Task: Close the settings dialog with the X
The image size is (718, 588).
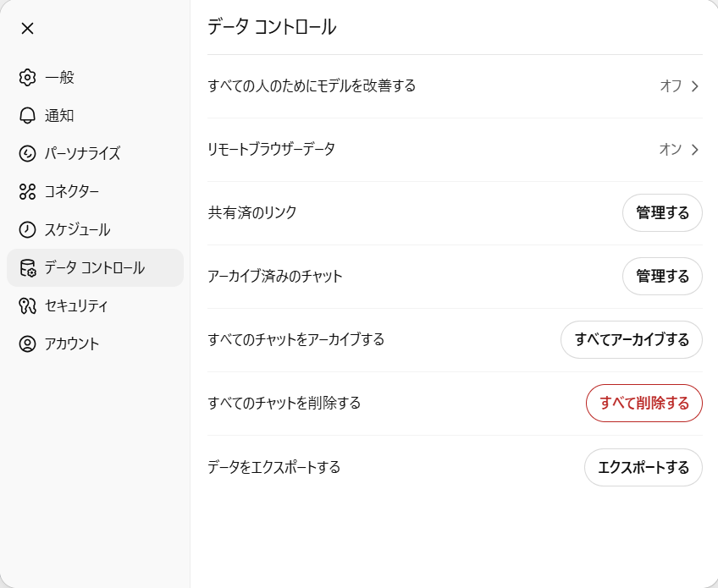Action: click(x=27, y=29)
